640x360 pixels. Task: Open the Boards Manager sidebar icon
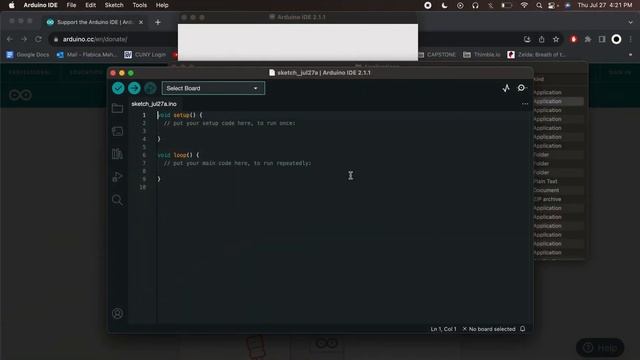pos(117,131)
